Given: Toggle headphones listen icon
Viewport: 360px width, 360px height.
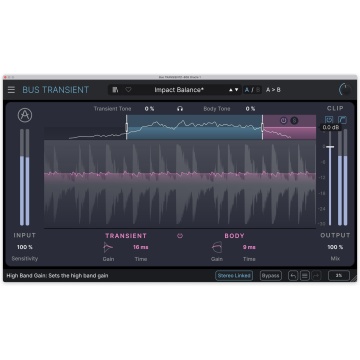Looking at the screenshot, I should pos(180,109).
